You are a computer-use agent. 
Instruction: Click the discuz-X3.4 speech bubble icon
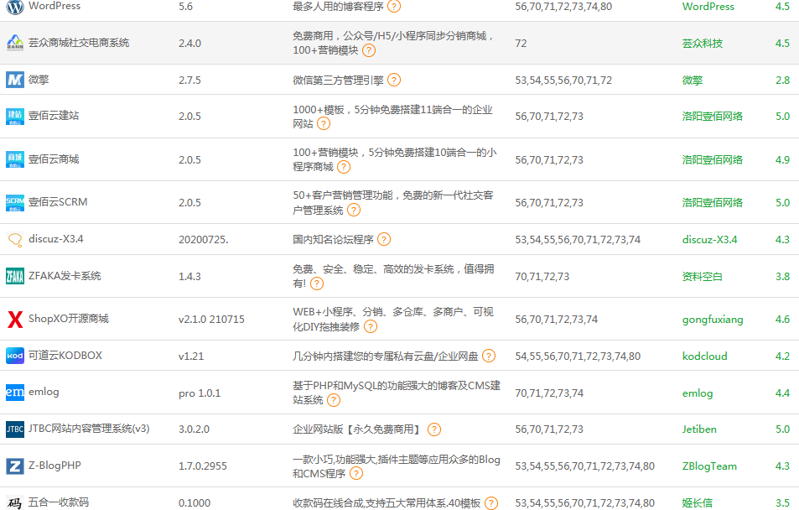[x=15, y=239]
